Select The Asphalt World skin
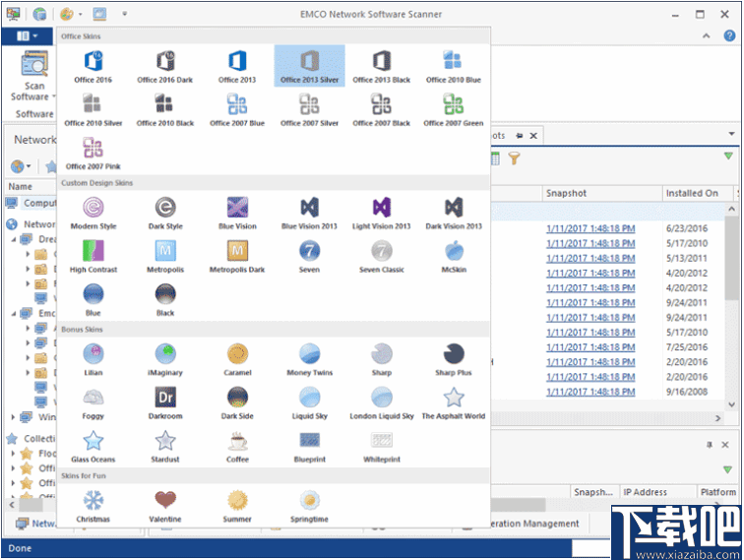The image size is (744, 560). pos(454,403)
